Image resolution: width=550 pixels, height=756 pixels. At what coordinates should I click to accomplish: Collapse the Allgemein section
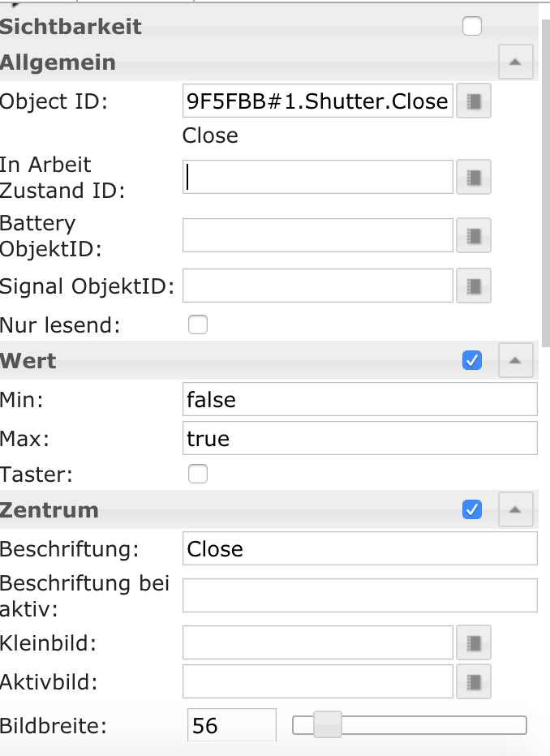point(515,62)
